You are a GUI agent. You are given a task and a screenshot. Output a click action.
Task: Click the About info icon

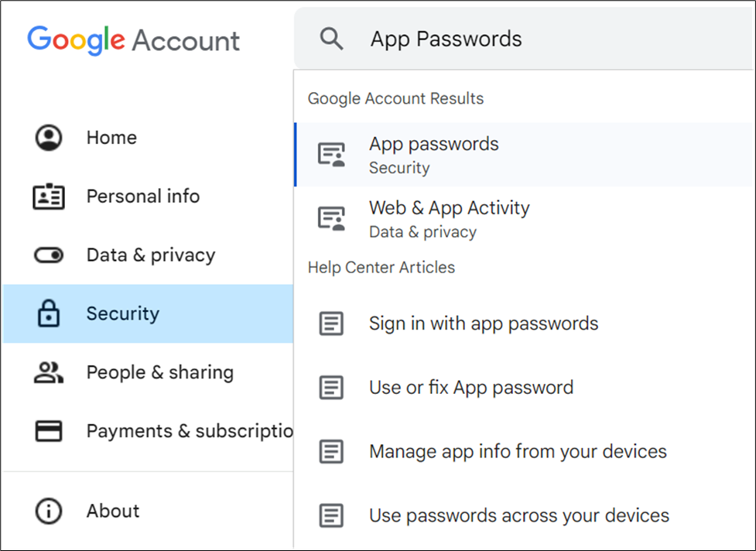[x=49, y=511]
